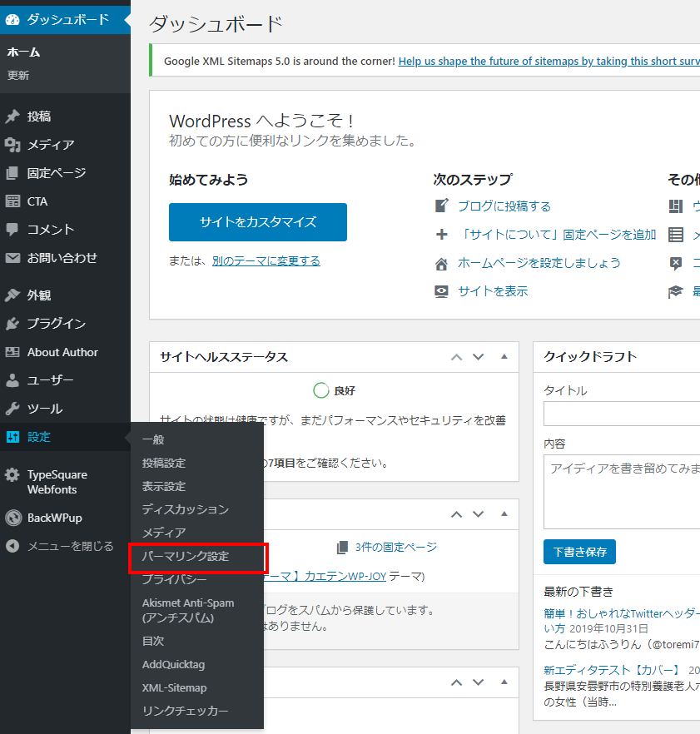
Task: Click the monitor icon beside サイトを表示
Action: (441, 291)
